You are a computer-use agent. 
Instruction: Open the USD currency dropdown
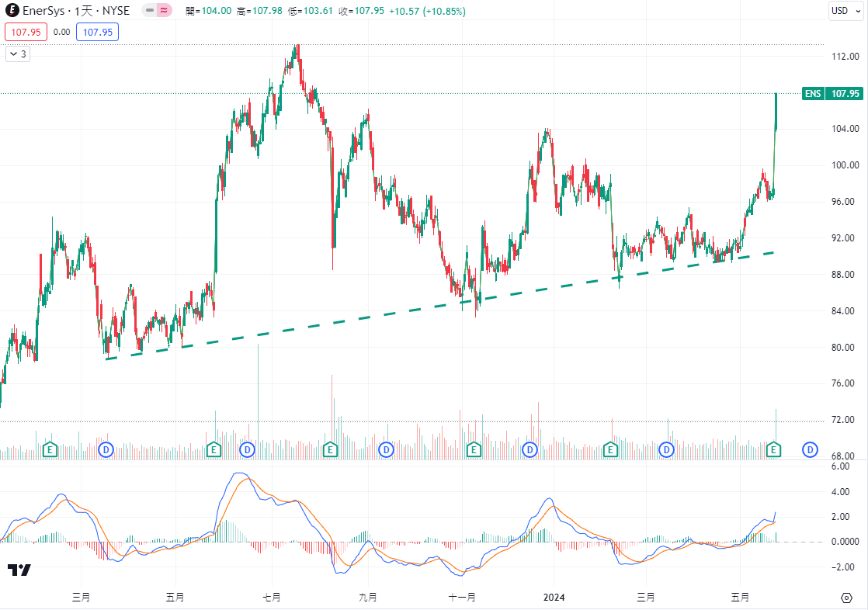point(842,11)
